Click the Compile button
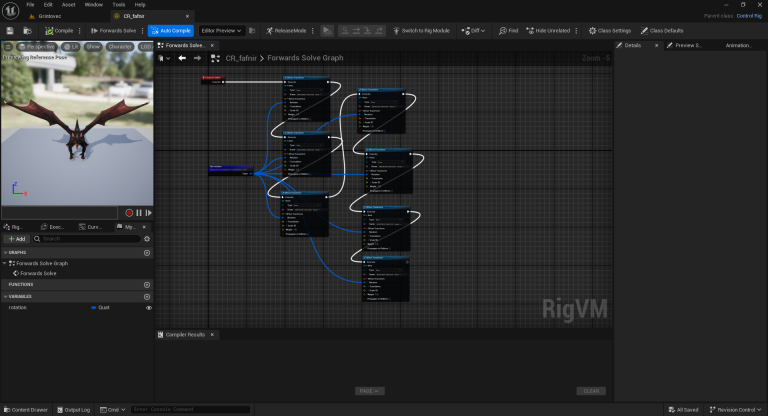Viewport: 768px width, 416px height. [x=61, y=31]
